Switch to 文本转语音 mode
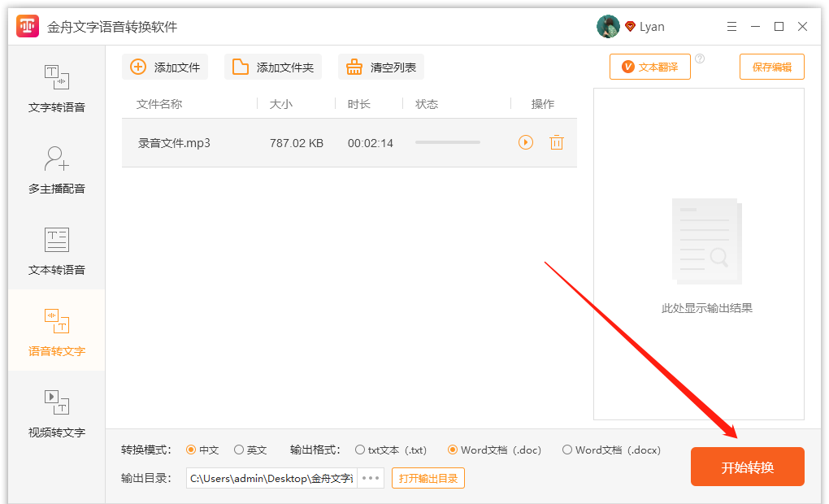829x504 pixels. [55, 250]
